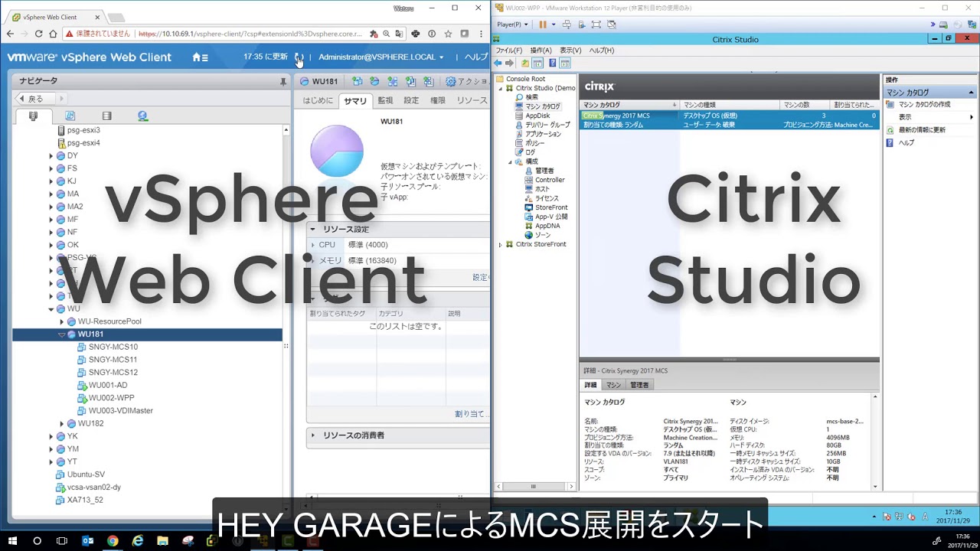Switch to VMs and Templates navigator tab
Screen dimensions: 980x551
pyautogui.click(x=70, y=116)
